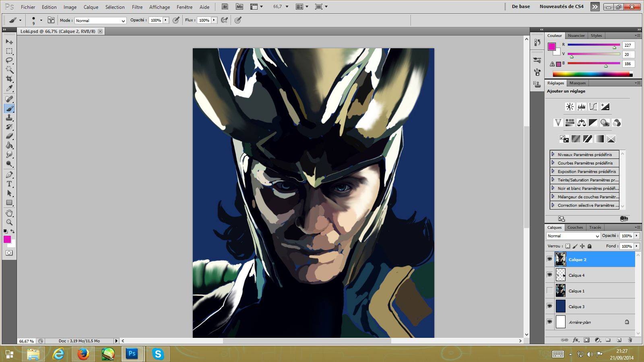Select the Magic Wand tool

point(9,70)
